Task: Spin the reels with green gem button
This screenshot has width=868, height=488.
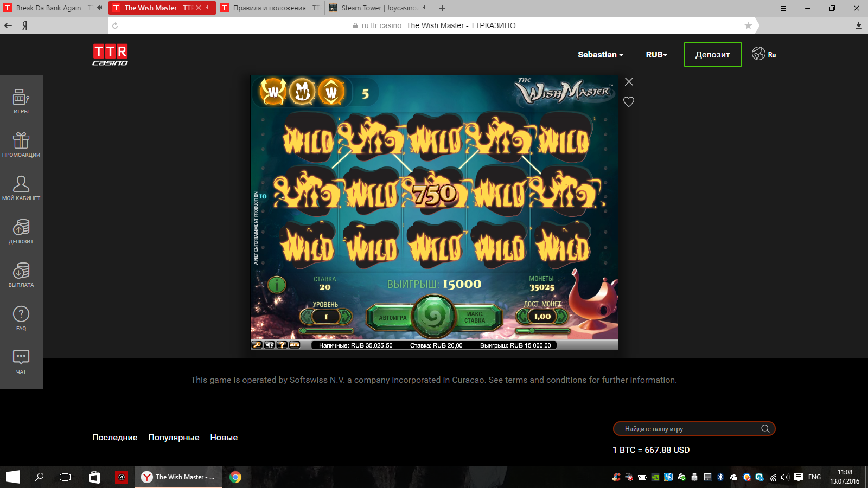Action: (x=433, y=316)
